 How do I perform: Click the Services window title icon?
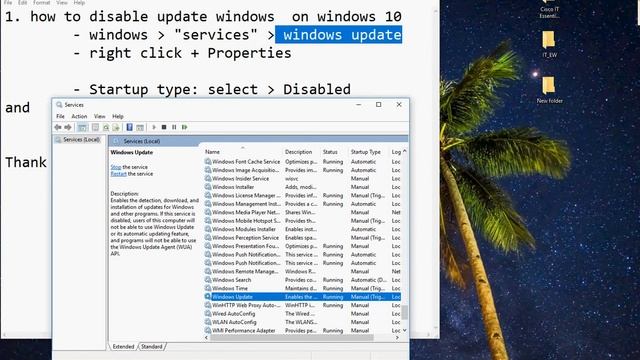coord(59,105)
